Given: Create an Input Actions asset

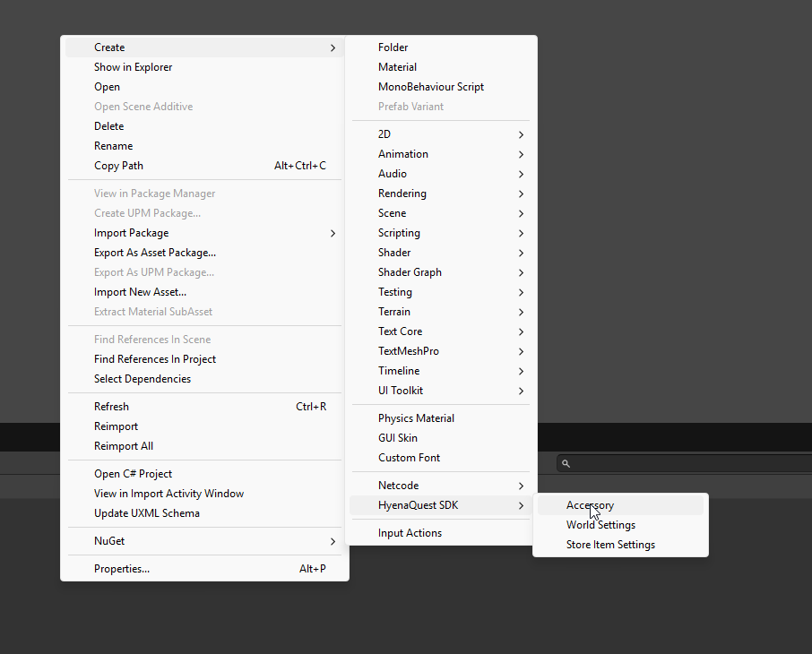Looking at the screenshot, I should click(x=441, y=533).
